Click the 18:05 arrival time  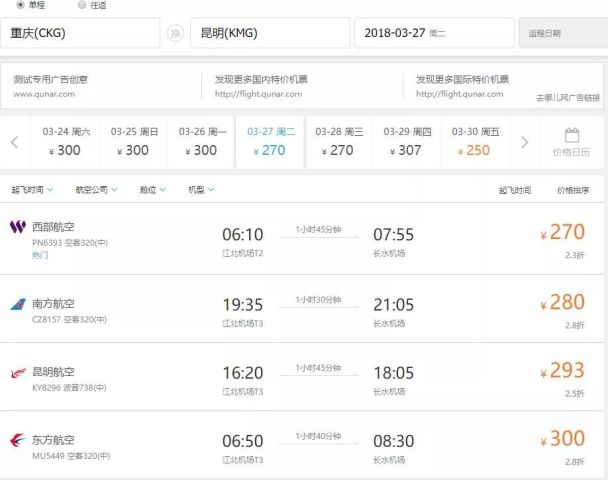coord(394,373)
